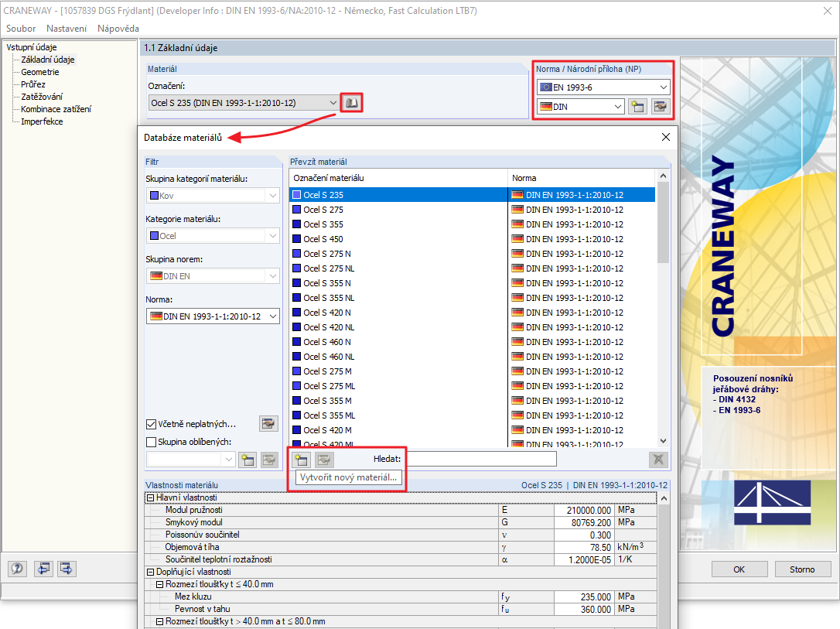Select Imperfekce tree item
Viewport: 840px width, 629px height.
point(42,121)
